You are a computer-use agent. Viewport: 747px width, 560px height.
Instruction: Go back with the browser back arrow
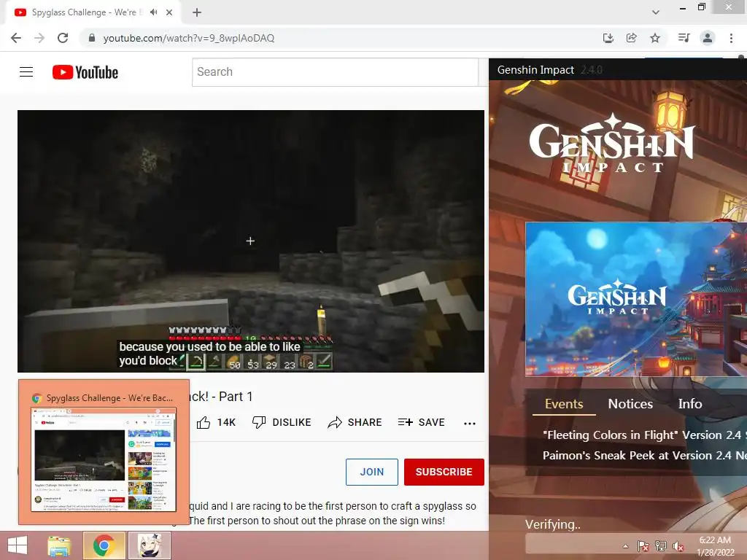point(16,38)
